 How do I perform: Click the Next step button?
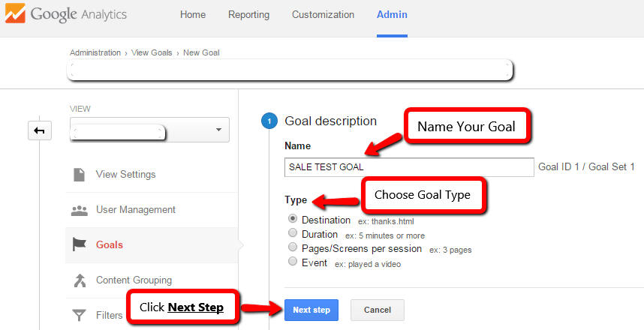click(x=311, y=310)
